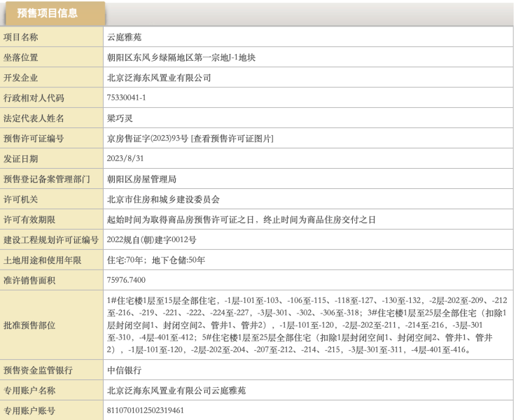This screenshot has height=420, width=518.
Task: Select approved sales area 75976.7400
Action: (x=126, y=281)
